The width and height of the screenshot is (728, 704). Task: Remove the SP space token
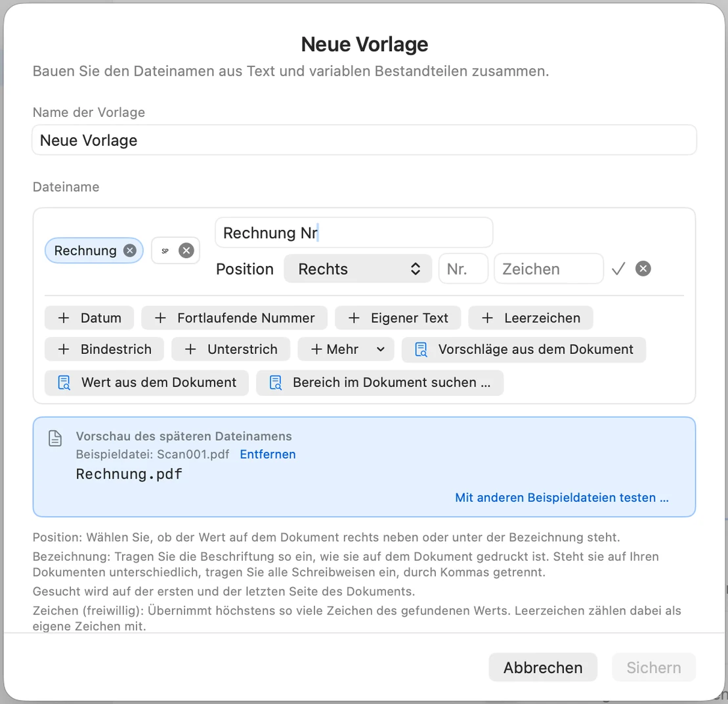186,251
